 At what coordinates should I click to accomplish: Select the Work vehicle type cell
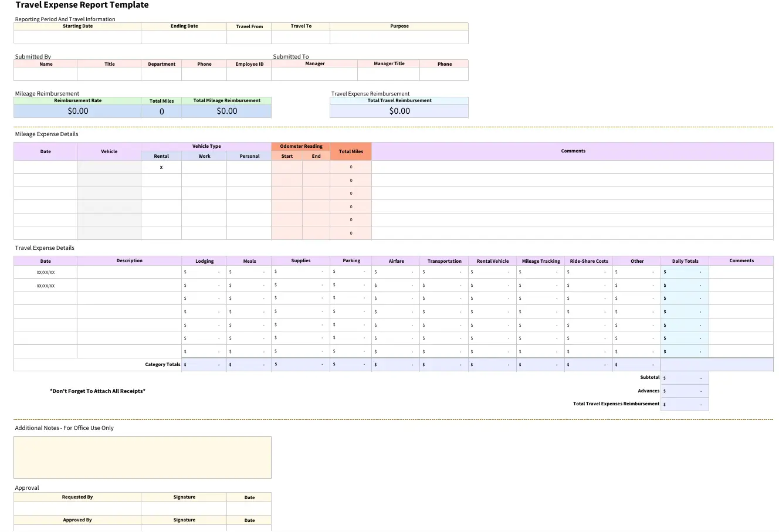point(204,167)
